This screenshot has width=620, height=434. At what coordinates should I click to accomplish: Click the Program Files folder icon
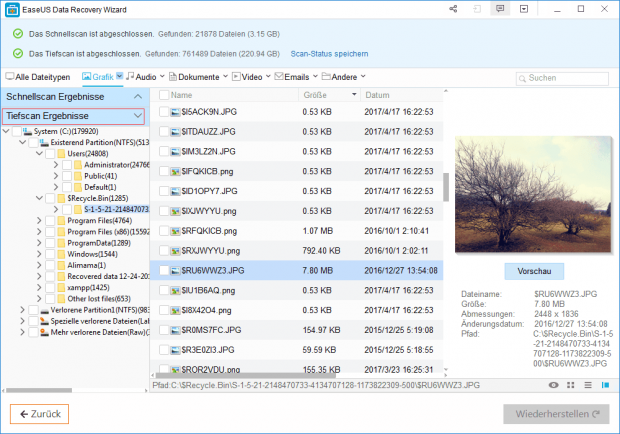(61, 220)
